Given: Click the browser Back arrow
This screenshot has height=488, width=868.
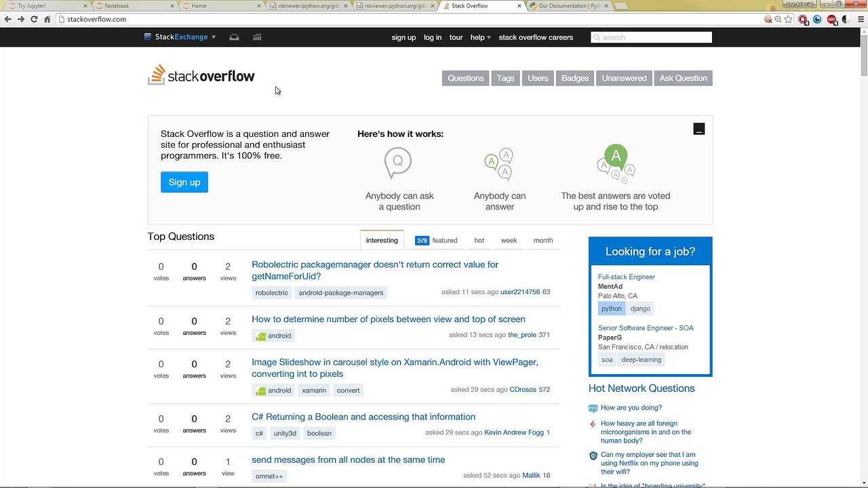Looking at the screenshot, I should (7, 19).
